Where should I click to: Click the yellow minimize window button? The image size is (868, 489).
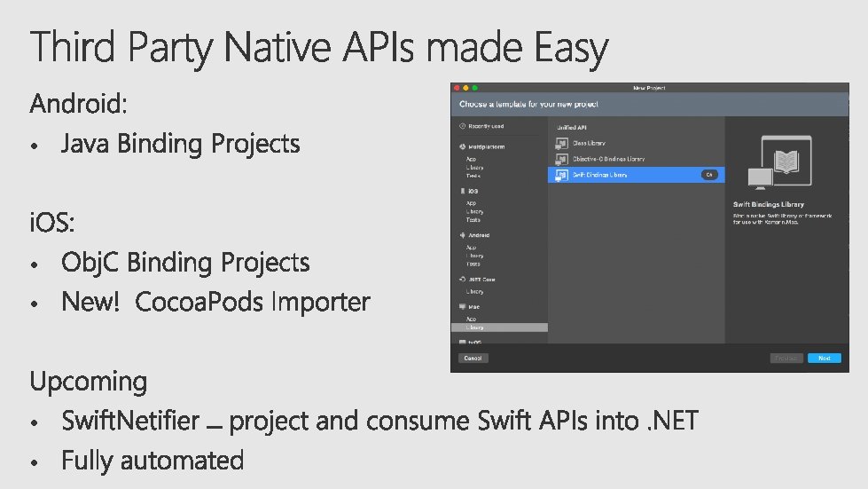466,88
